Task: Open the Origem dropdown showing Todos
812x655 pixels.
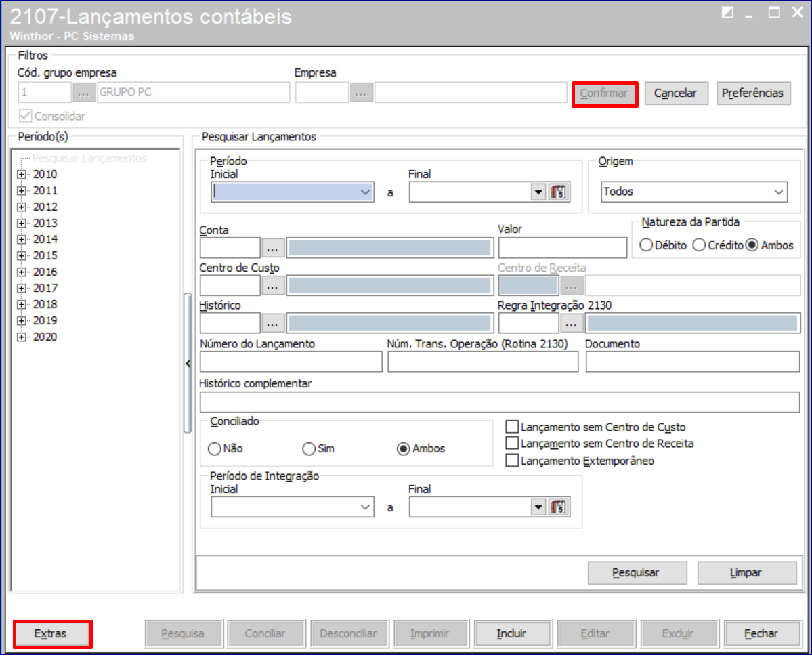Action: pos(778,192)
